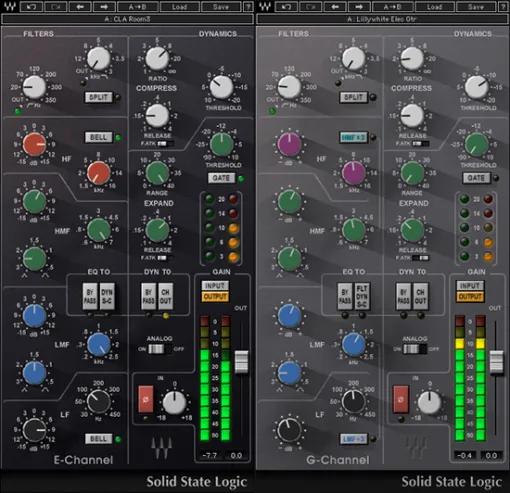This screenshot has width=510, height=493.
Task: Click E-Channel EQ BYPASS button
Action: (x=90, y=296)
